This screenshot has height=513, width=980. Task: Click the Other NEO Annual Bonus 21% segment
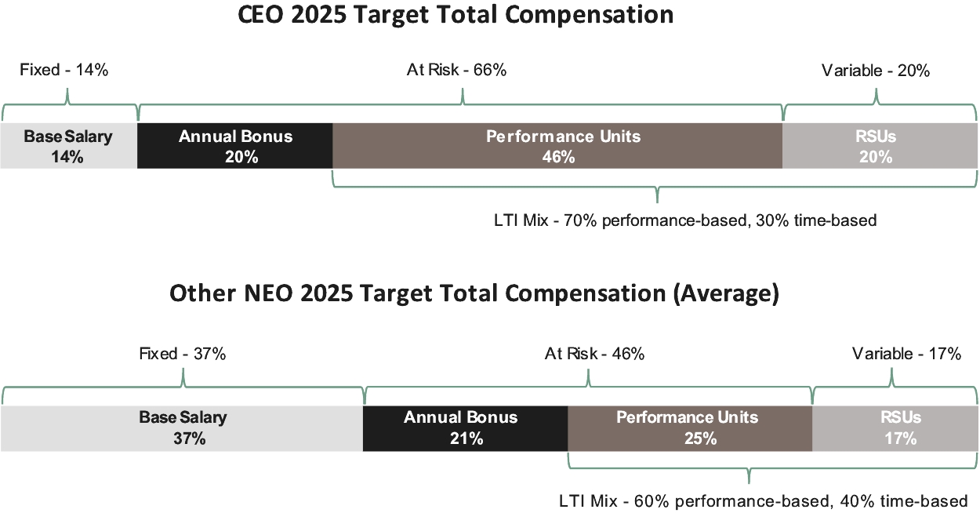[x=465, y=428]
